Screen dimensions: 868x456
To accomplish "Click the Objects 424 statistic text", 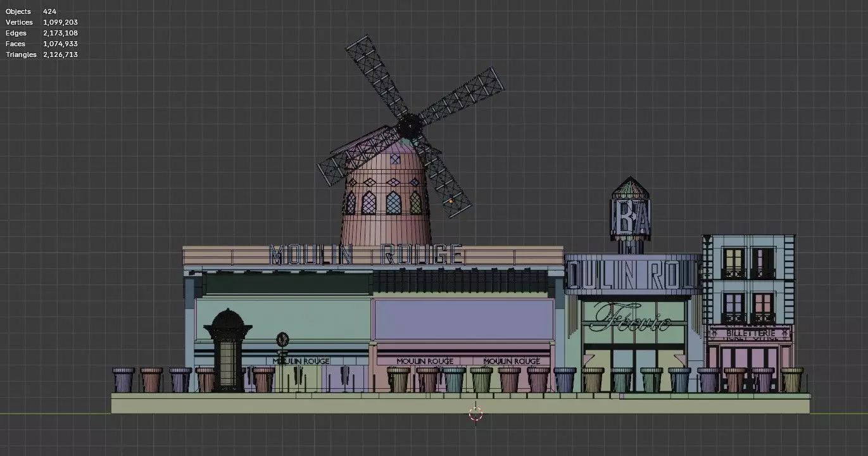I will click(31, 11).
